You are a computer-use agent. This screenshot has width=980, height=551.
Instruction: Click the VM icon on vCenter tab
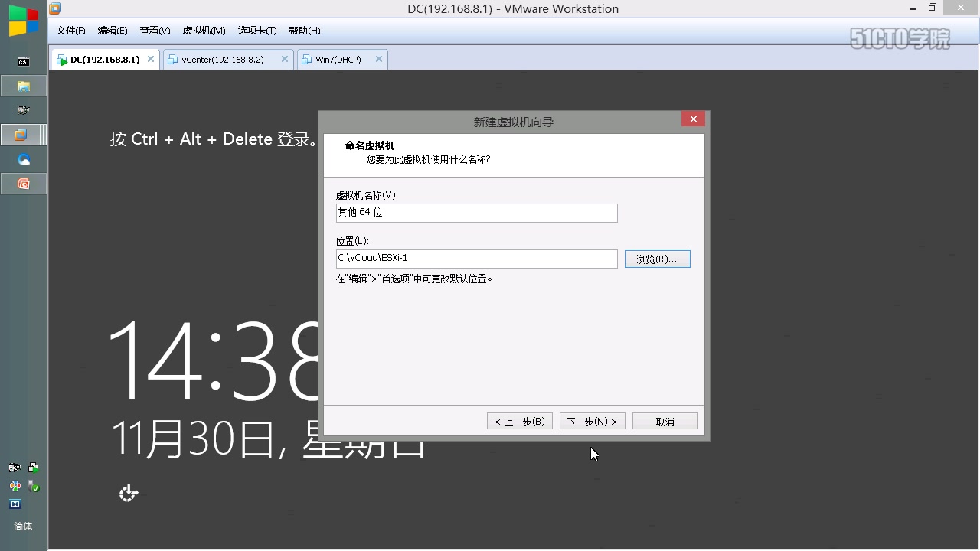coord(172,60)
